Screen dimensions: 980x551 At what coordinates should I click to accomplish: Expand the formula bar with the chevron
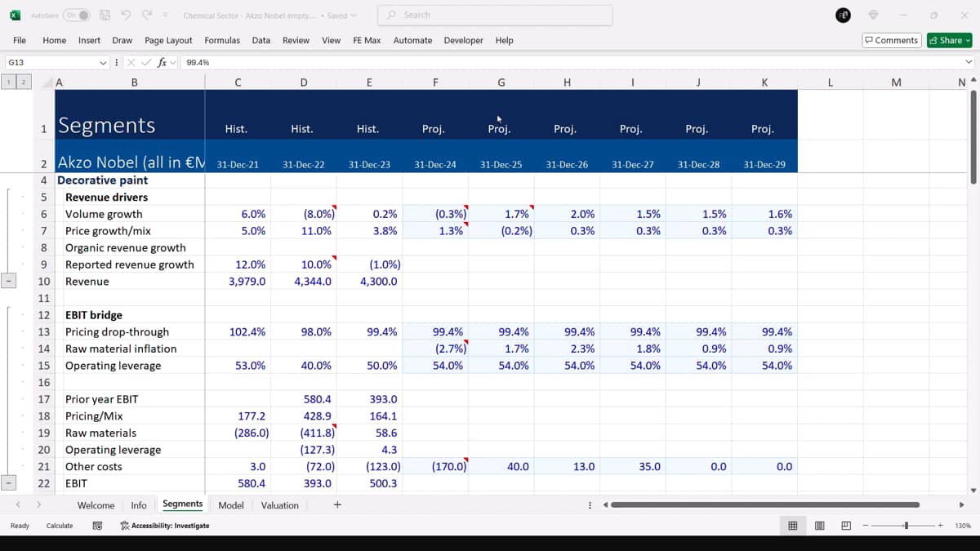(x=969, y=62)
